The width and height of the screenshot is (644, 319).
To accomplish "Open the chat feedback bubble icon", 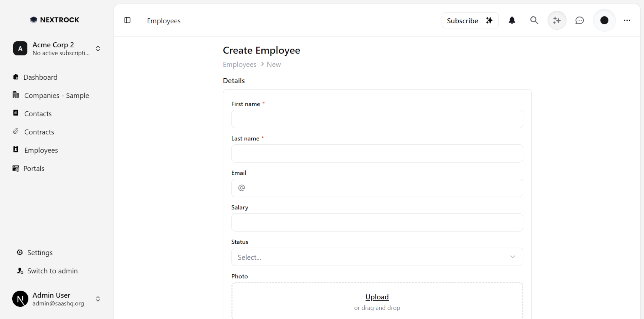I will pos(579,20).
